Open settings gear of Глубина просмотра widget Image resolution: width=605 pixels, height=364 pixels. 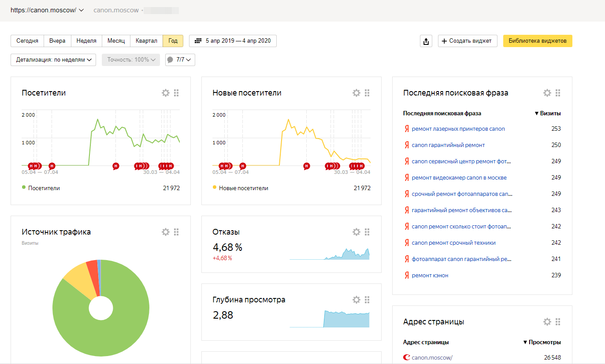356,300
